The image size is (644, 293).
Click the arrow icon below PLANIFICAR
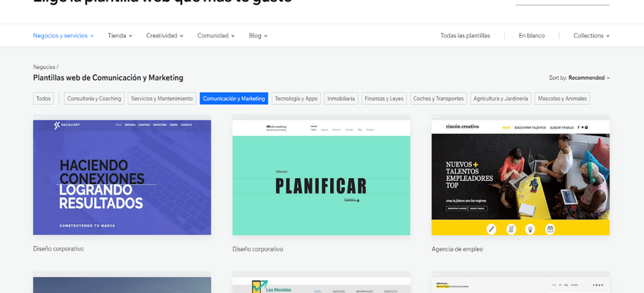(352, 201)
